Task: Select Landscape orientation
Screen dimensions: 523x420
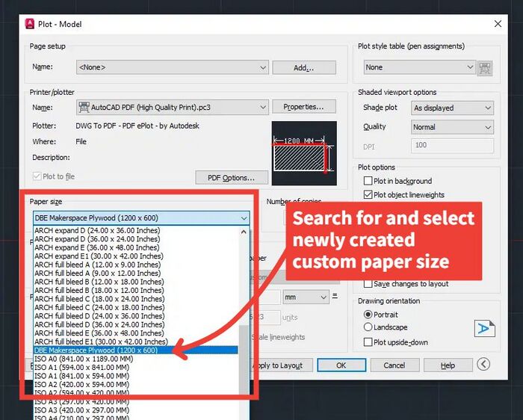Action: [368, 327]
